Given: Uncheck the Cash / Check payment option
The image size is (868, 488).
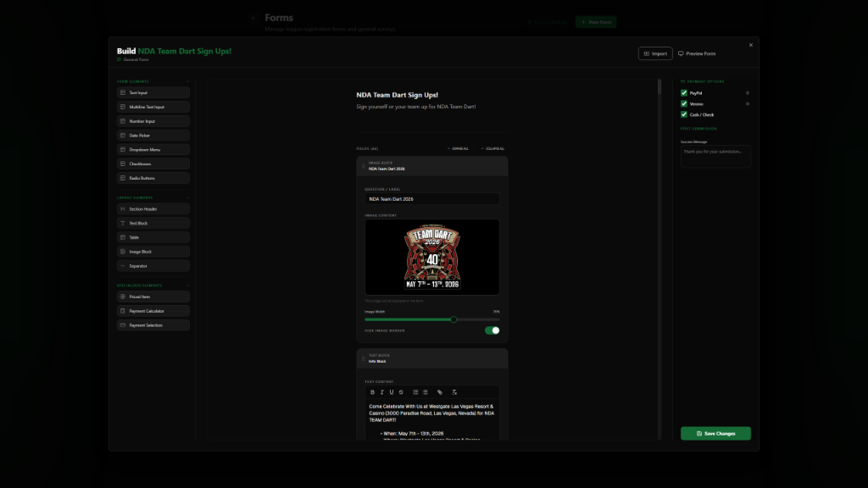Looking at the screenshot, I should (x=684, y=114).
